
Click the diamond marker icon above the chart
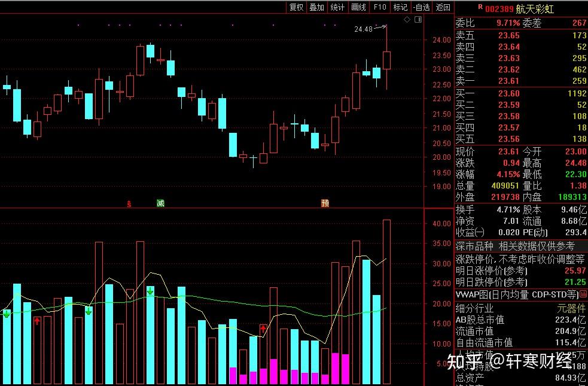[407, 19]
